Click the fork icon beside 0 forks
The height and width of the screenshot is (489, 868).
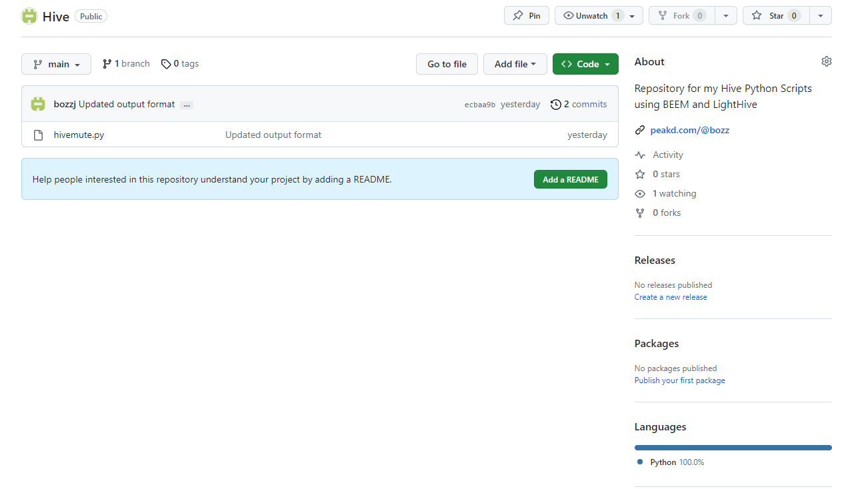pos(640,213)
